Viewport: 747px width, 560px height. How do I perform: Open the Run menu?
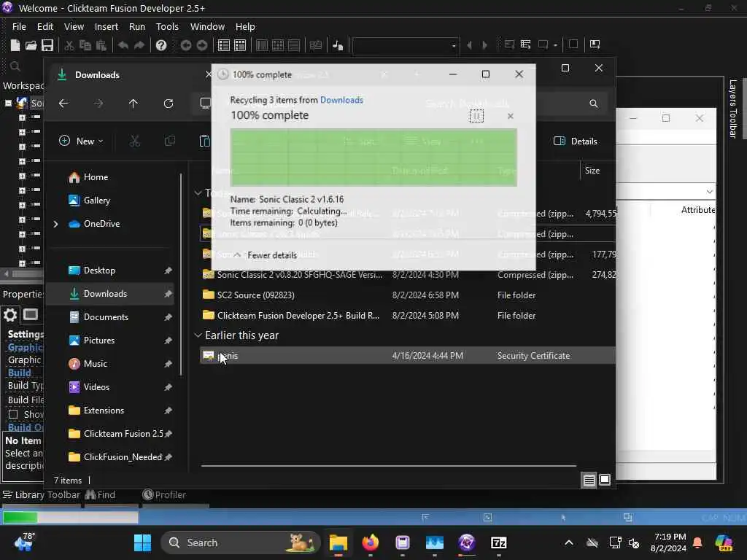(x=136, y=27)
